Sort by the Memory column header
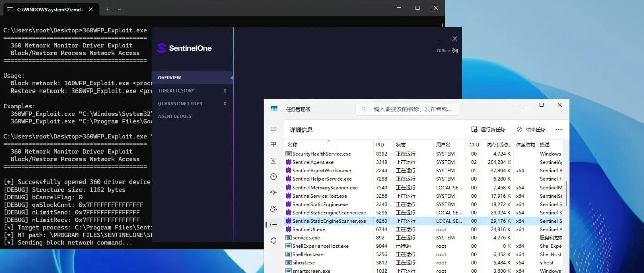 coord(498,145)
